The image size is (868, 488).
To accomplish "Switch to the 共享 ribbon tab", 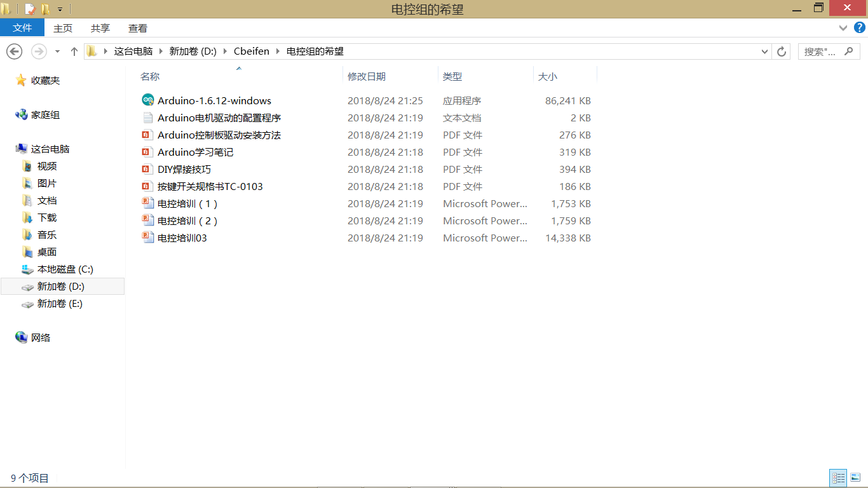I will click(x=100, y=28).
